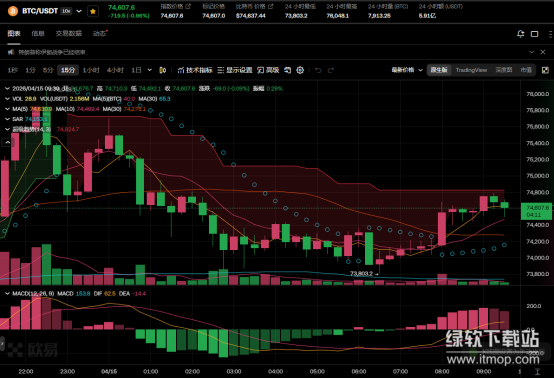
Task: Click the 24-hour low value 73,803.2
Action: point(296,16)
